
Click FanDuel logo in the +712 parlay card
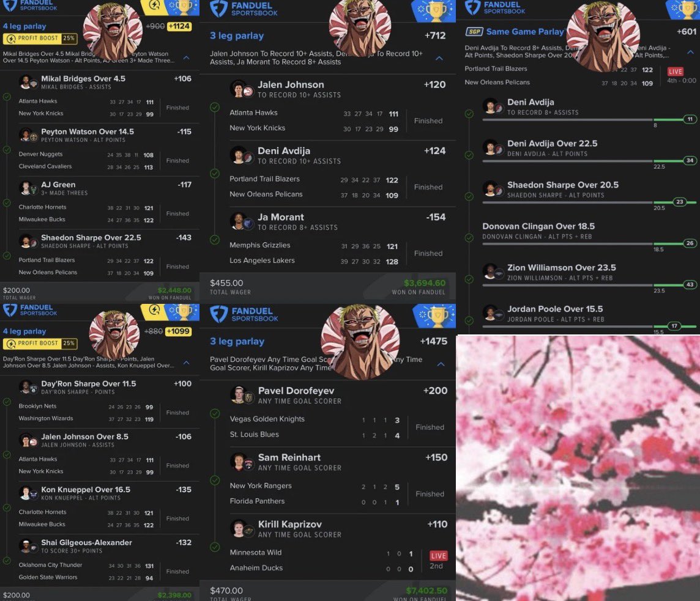[x=244, y=9]
